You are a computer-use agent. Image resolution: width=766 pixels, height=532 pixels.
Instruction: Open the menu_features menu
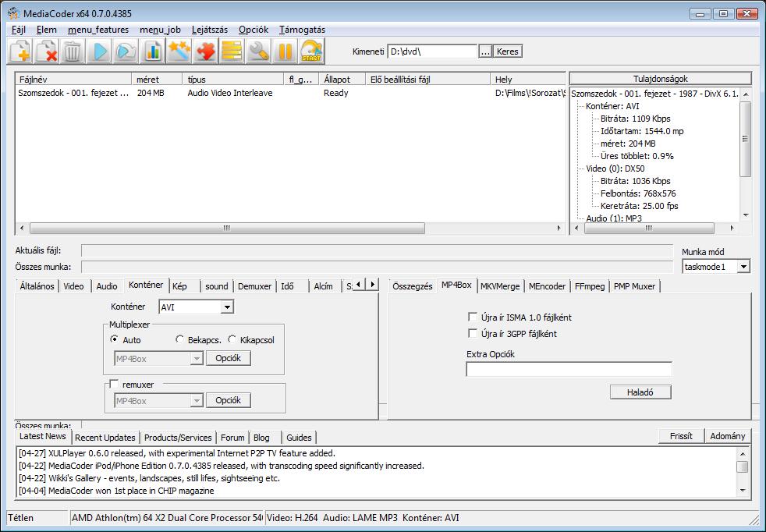click(x=98, y=30)
